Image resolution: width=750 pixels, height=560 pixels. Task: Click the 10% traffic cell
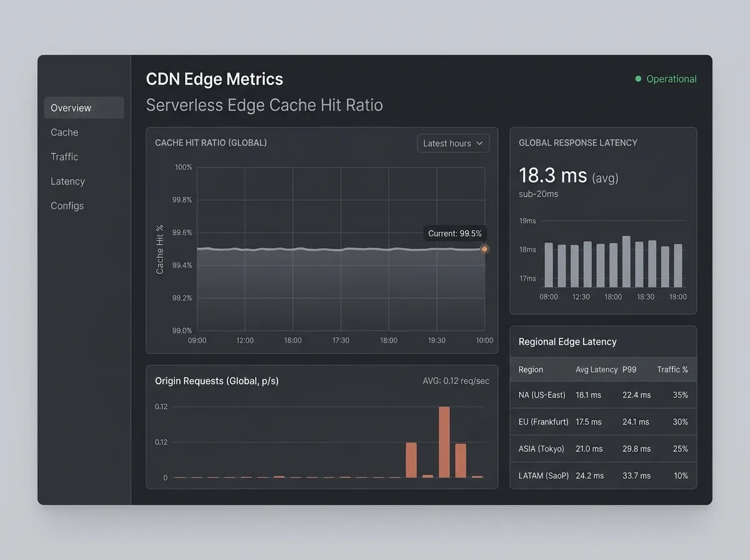[681, 476]
